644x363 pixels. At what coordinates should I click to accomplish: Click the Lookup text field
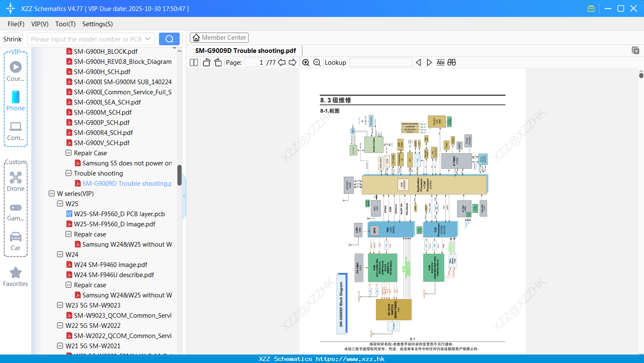pyautogui.click(x=381, y=62)
